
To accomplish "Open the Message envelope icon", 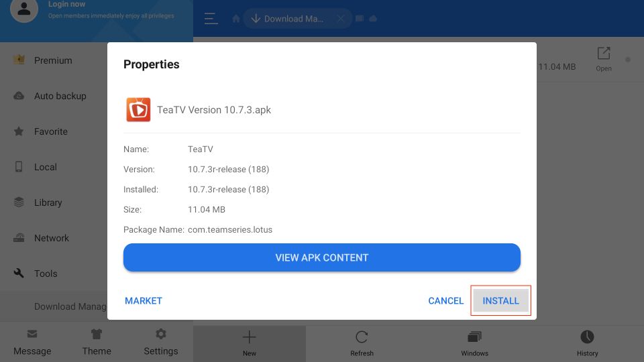I will (x=32, y=334).
